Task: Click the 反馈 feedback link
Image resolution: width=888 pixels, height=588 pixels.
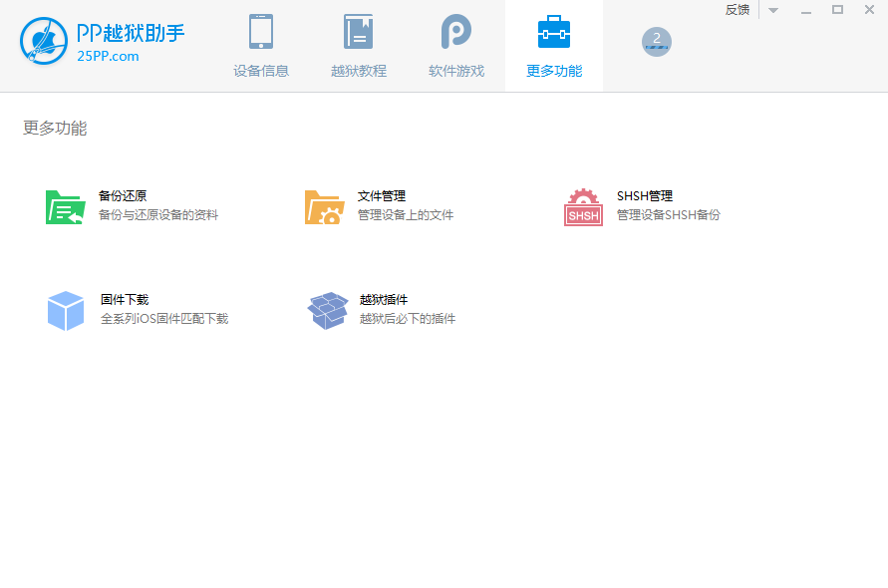Action: (738, 10)
